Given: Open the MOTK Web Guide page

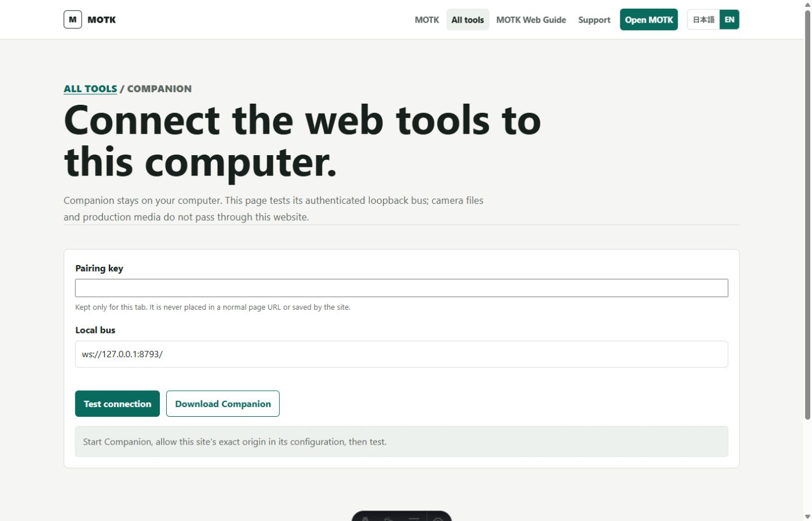Looking at the screenshot, I should click(531, 20).
